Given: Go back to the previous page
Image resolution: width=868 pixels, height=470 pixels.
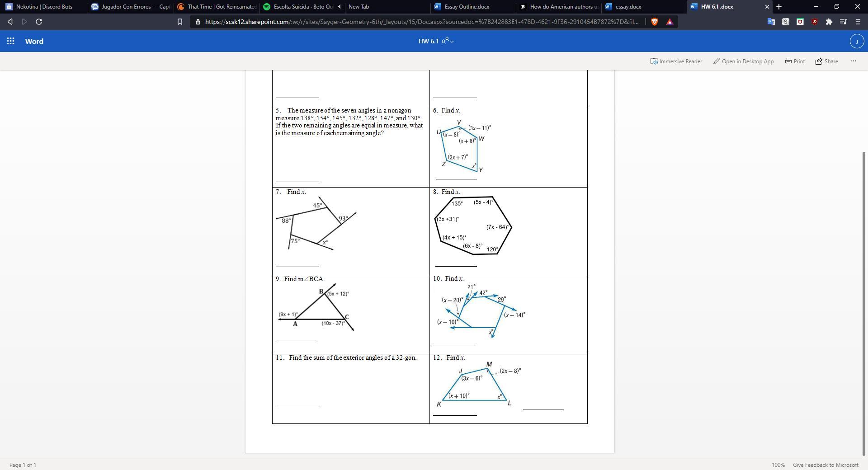Looking at the screenshot, I should [x=10, y=22].
